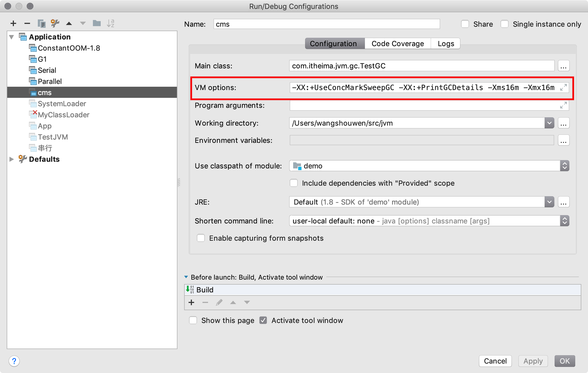Open the help question mark button
Viewport: 588px width, 373px height.
14,361
